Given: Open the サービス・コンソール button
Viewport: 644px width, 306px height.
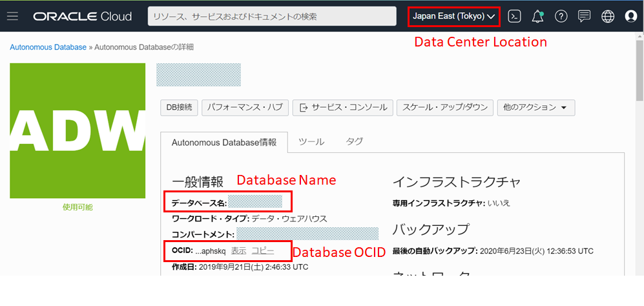Looking at the screenshot, I should 342,108.
